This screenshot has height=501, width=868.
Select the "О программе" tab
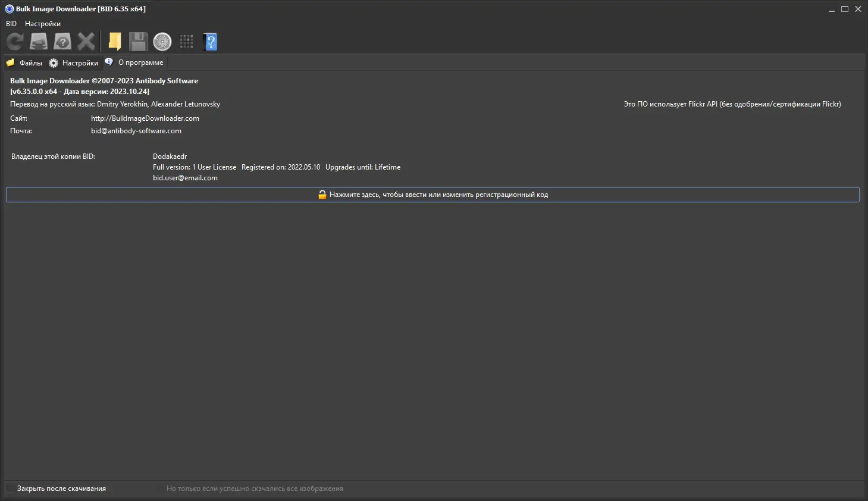134,62
